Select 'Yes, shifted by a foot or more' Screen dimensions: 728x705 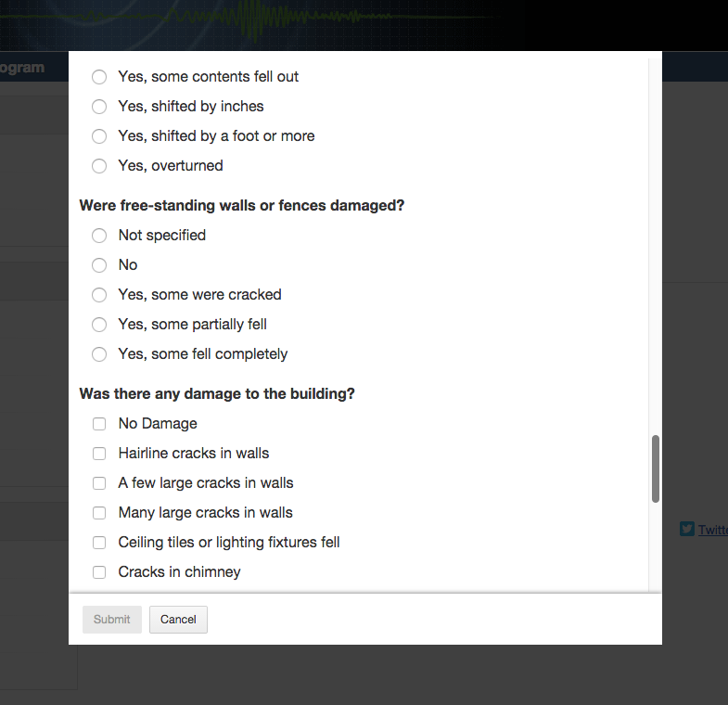tap(99, 136)
